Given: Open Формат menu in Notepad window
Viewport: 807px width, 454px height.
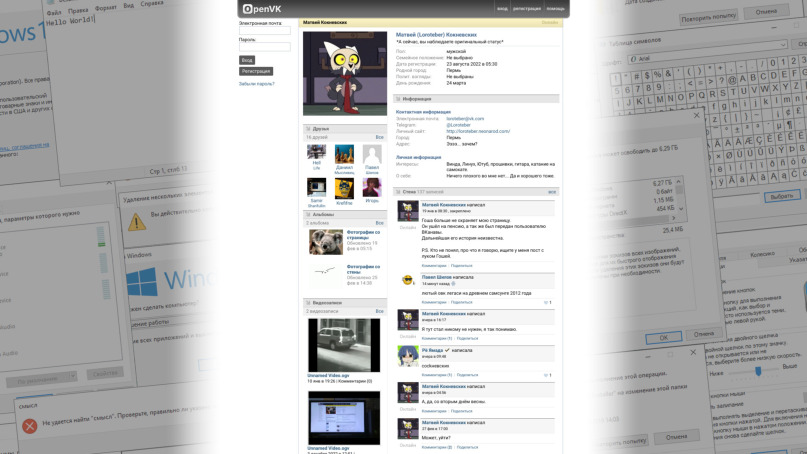Looking at the screenshot, I should [x=106, y=8].
